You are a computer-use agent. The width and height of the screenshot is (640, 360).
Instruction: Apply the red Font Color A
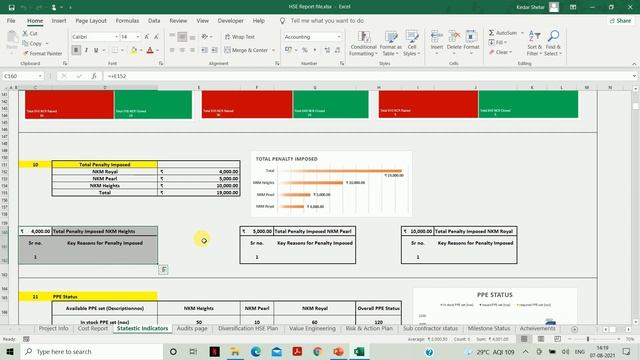coord(150,50)
